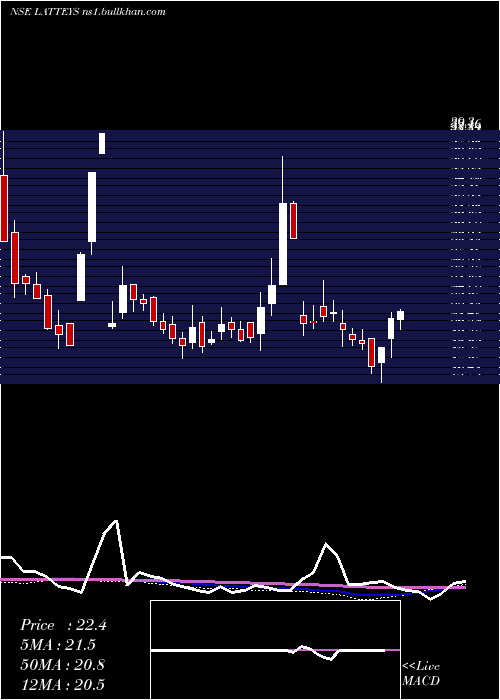Image resolution: width=500 pixels, height=700 pixels.
Task: Click the 5MA : 21.5 value
Action: coord(58,645)
